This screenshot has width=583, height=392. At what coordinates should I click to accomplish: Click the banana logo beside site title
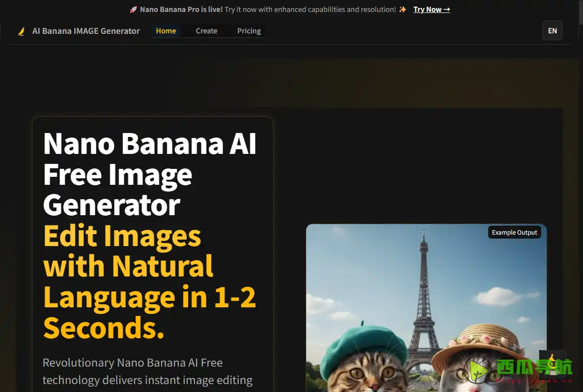coord(21,31)
